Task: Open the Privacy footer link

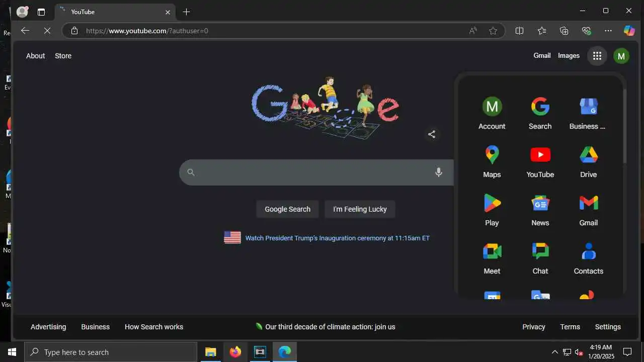Action: point(533,327)
